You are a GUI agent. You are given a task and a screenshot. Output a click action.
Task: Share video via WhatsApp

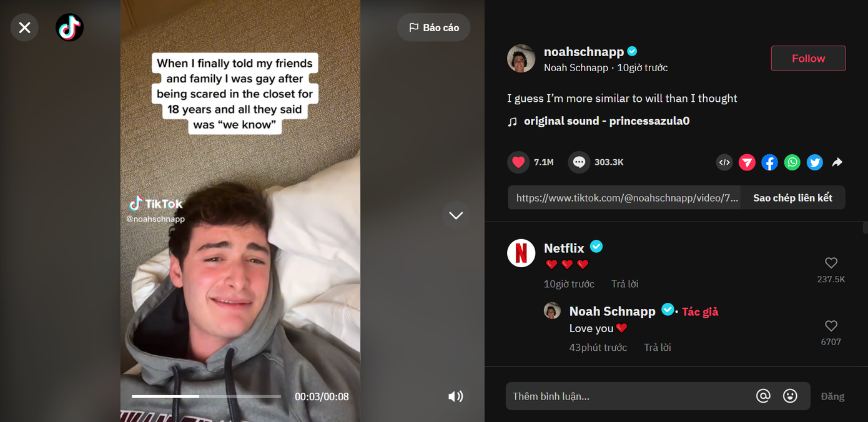[x=792, y=162]
